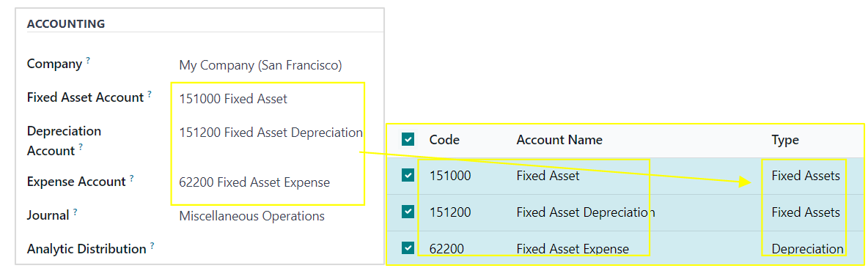Toggle the select-all checkbox in the table header
This screenshot has width=868, height=268.
(408, 140)
